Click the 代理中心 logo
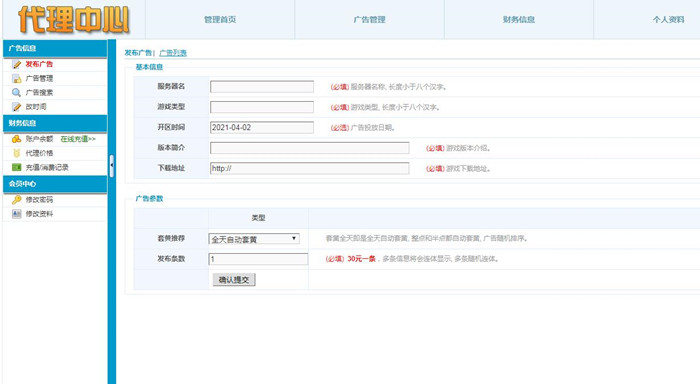 pos(74,20)
